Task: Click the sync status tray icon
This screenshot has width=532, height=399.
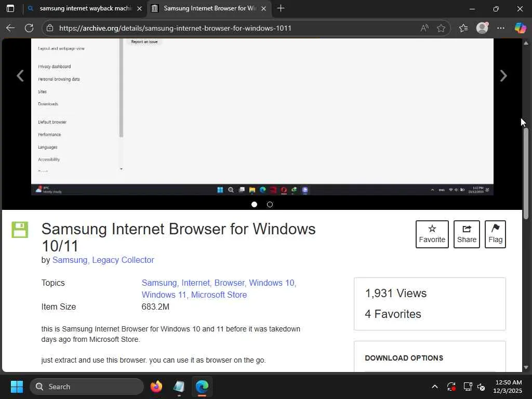Action: [451, 387]
